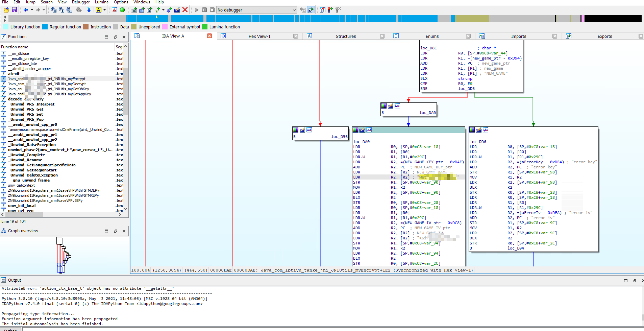Click the Lumina function legend label

pos(225,27)
